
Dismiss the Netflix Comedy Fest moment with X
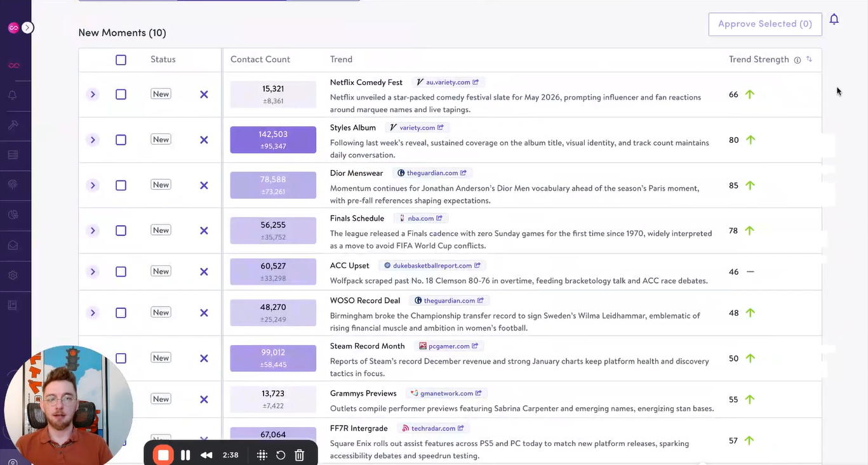click(x=204, y=95)
